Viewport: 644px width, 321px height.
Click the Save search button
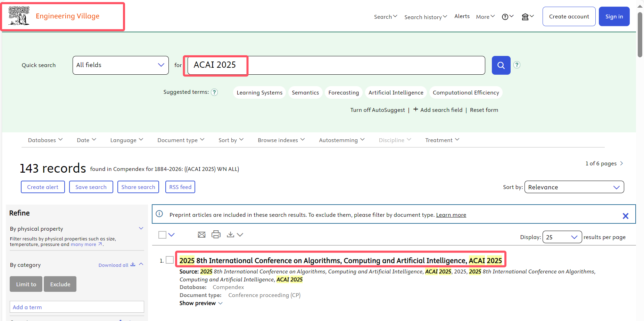[91, 187]
